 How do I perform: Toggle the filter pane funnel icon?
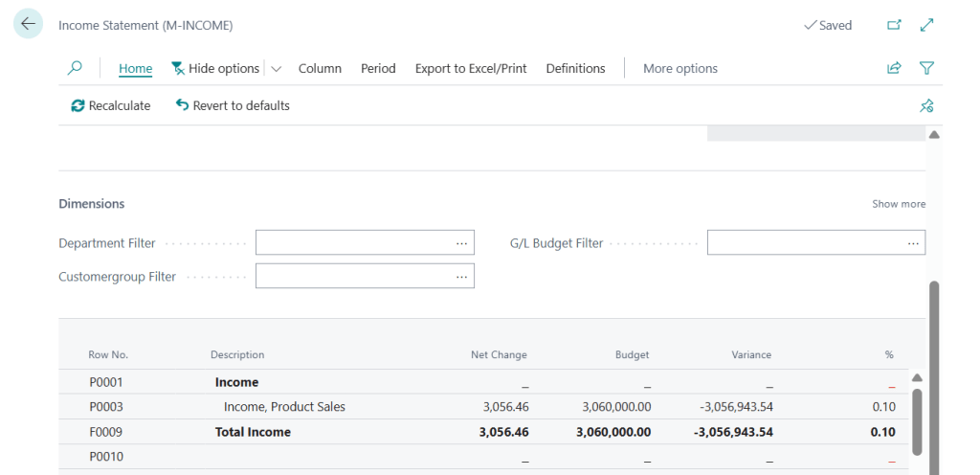[926, 68]
